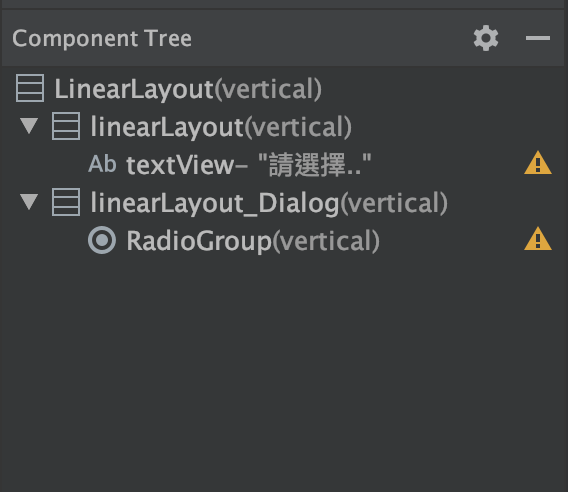
Task: Click the root LinearLayout layout icon
Action: tap(30, 88)
